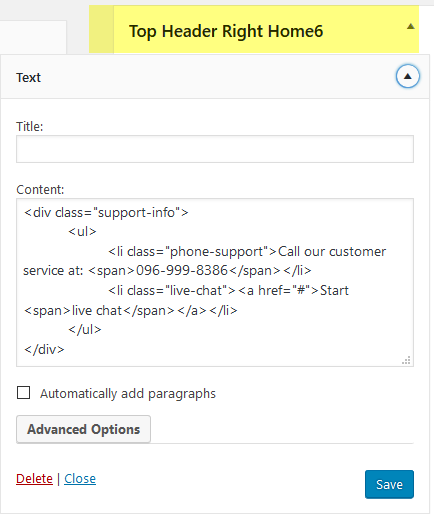Viewport: 434px width, 514px height.
Task: Collapse the Top Header Right Home6 sidebar arrow
Action: coord(411,27)
